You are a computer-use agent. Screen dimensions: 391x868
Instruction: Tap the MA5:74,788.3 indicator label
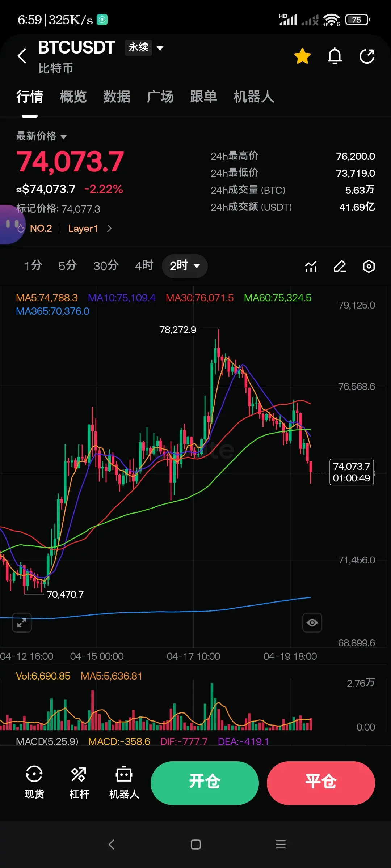point(47,298)
